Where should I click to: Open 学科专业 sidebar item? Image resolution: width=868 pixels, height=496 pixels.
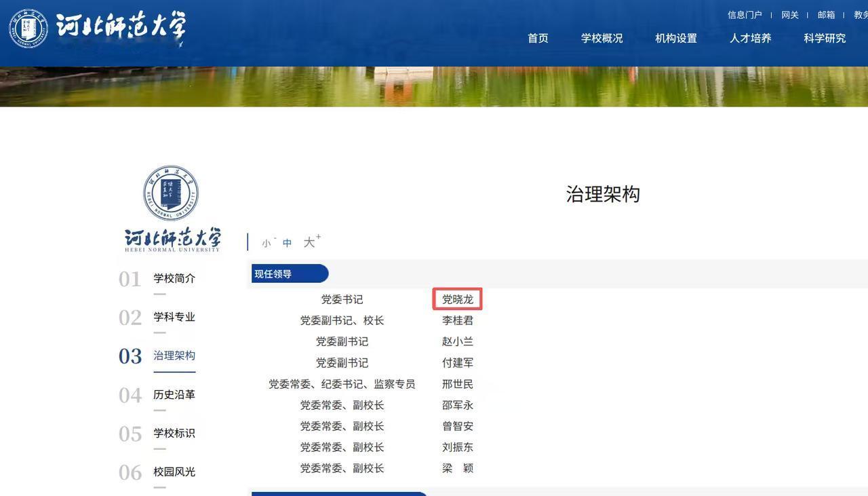[x=174, y=317]
